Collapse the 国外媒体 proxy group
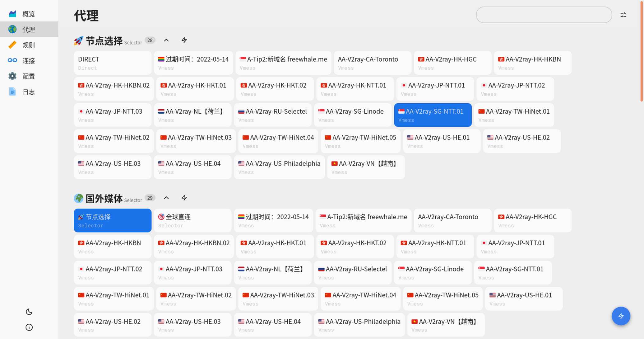This screenshot has height=339, width=644. point(166,198)
